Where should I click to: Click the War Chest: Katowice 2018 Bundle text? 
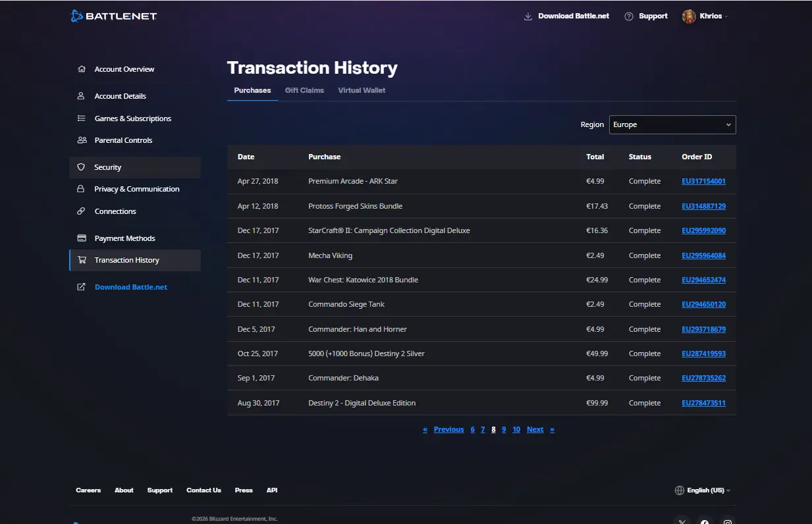coord(363,280)
